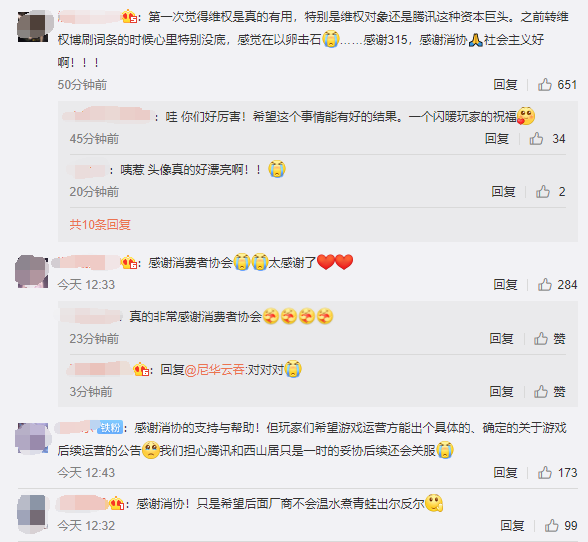The image size is (588, 542).
Task: Reply to the comment posted 今天 12:32
Action: 512,525
